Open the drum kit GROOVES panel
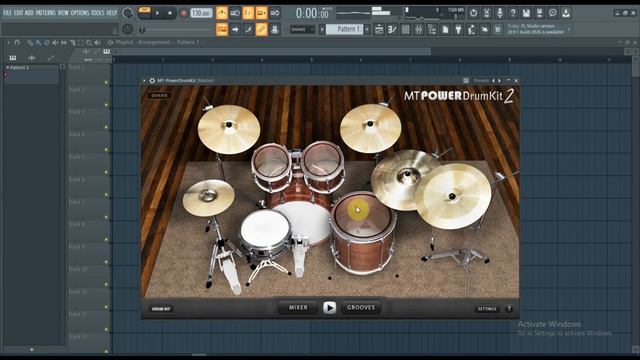 point(361,307)
